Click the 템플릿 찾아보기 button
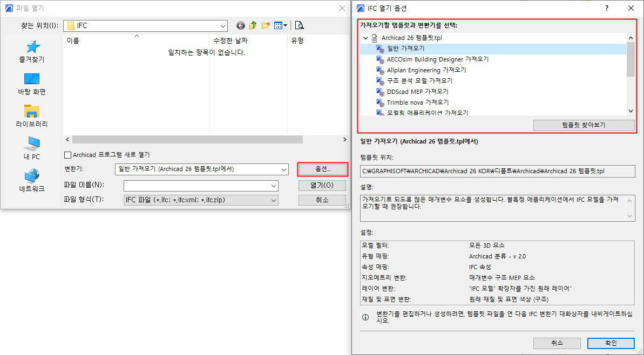Viewport: 644px width, 355px height. pyautogui.click(x=584, y=125)
